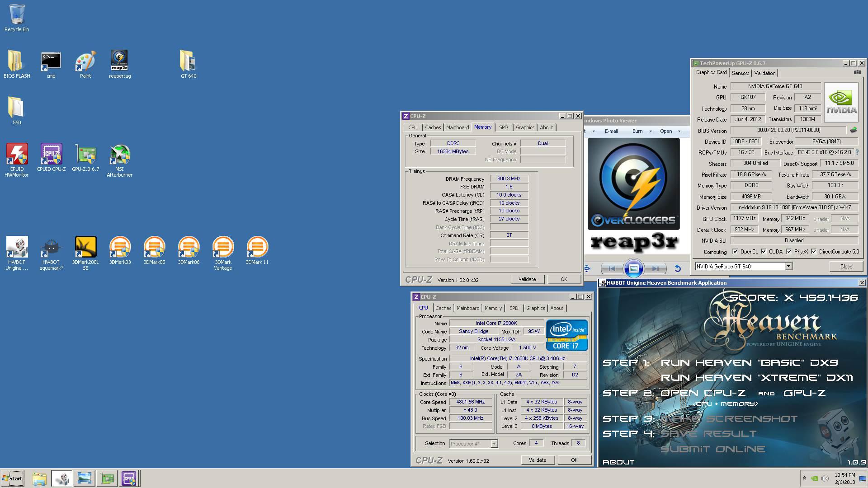Click OK in lower CPU-Z window
This screenshot has width=868, height=488.
click(x=574, y=460)
